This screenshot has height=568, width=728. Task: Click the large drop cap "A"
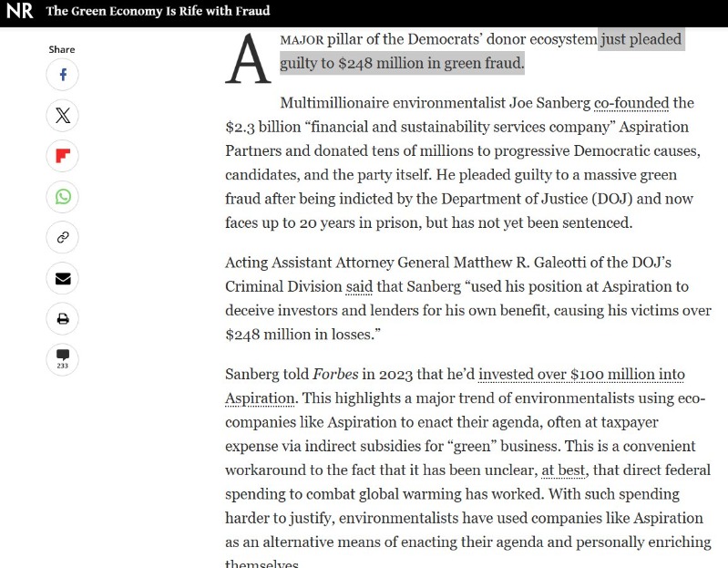(247, 60)
